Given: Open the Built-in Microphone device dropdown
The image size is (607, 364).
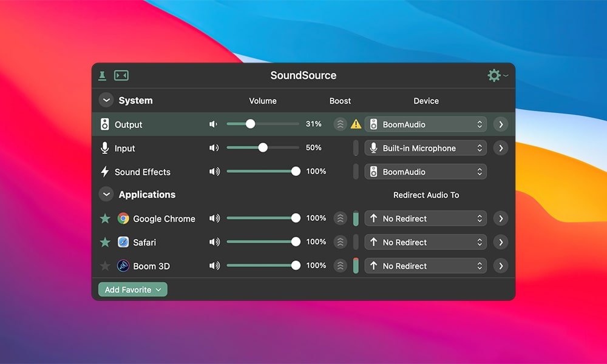Looking at the screenshot, I should [x=425, y=147].
